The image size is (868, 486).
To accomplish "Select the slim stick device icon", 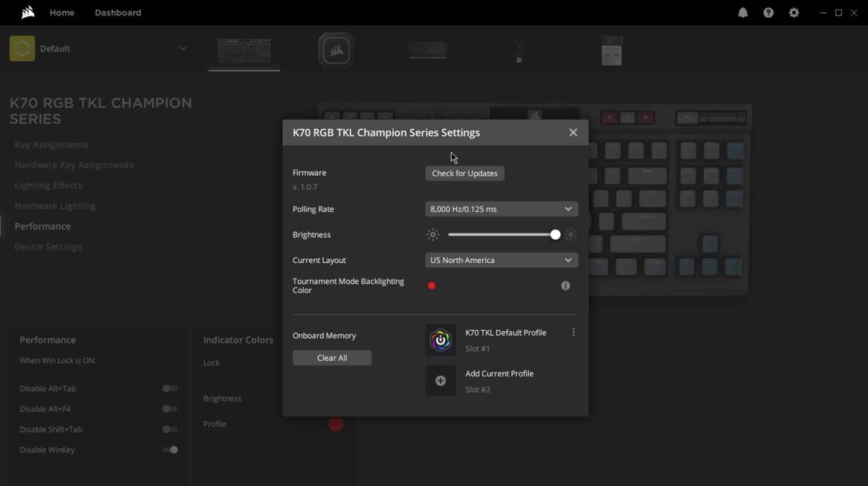I will pos(519,50).
